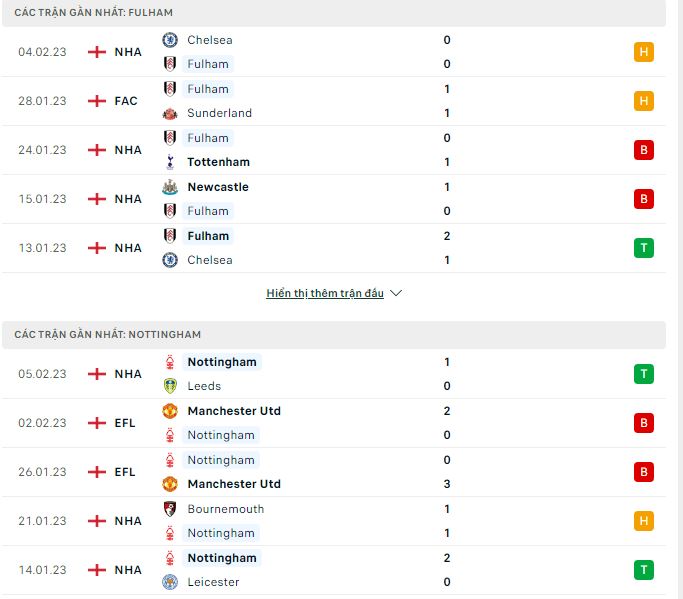Click the Sunderland club crest
This screenshot has width=683, height=599.
tap(170, 113)
